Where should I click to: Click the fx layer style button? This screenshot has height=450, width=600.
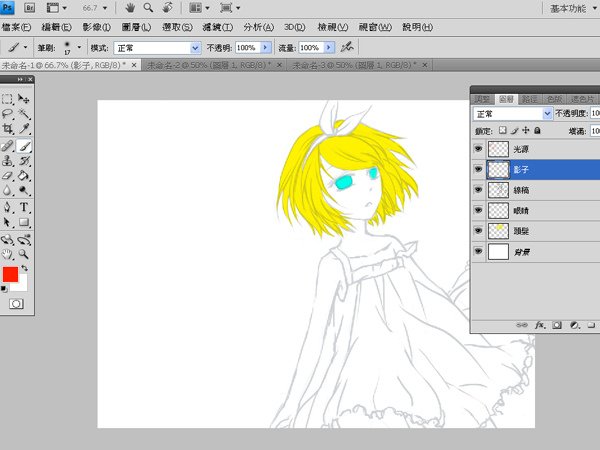click(x=540, y=325)
